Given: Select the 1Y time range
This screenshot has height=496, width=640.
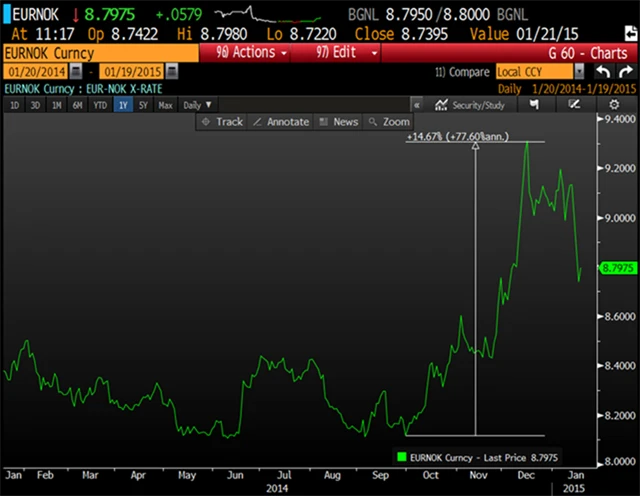Looking at the screenshot, I should click(x=121, y=105).
